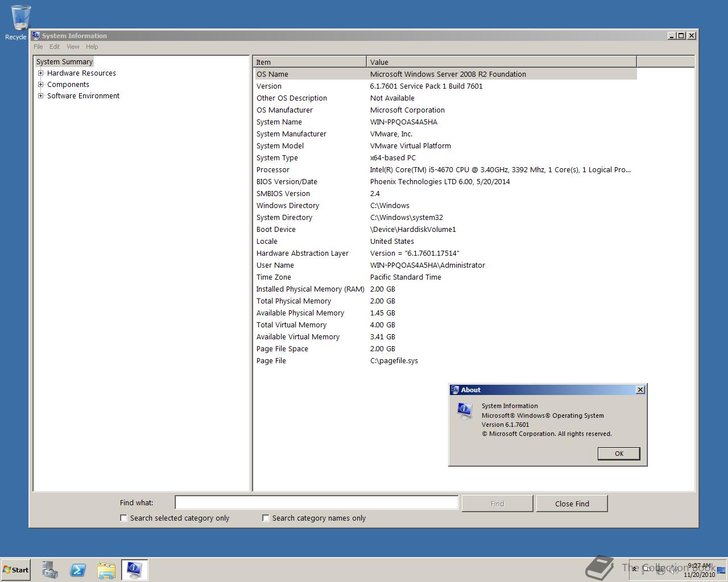The height and width of the screenshot is (582, 728).
Task: Open the Help menu
Action: coord(92,47)
